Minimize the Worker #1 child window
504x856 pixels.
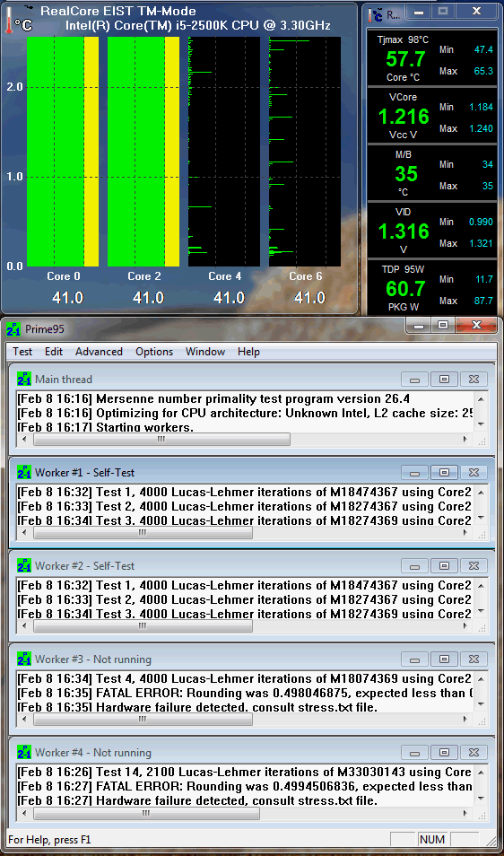tap(414, 472)
